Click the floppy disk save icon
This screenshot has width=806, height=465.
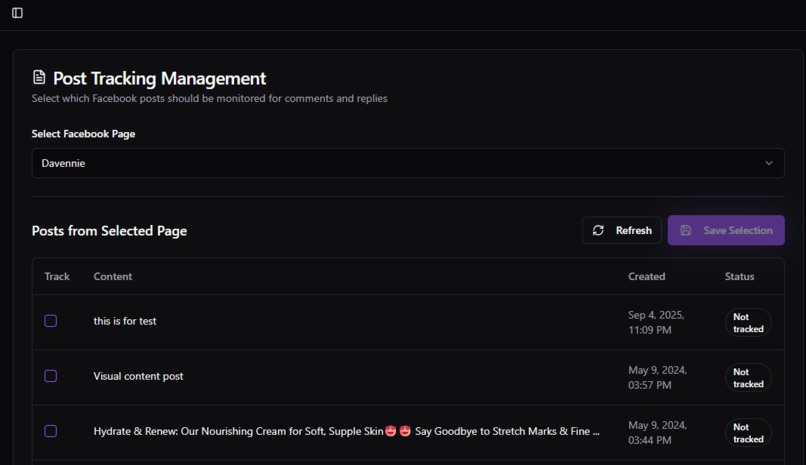point(686,230)
